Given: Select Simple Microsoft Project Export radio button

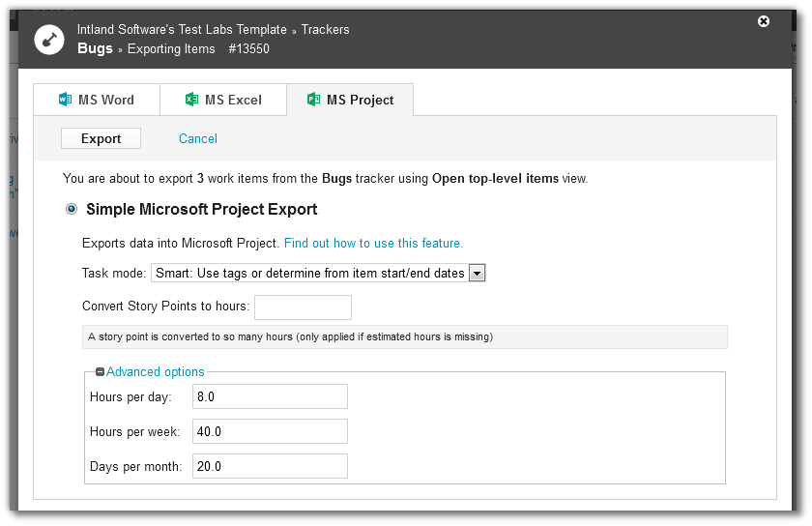Looking at the screenshot, I should point(72,209).
